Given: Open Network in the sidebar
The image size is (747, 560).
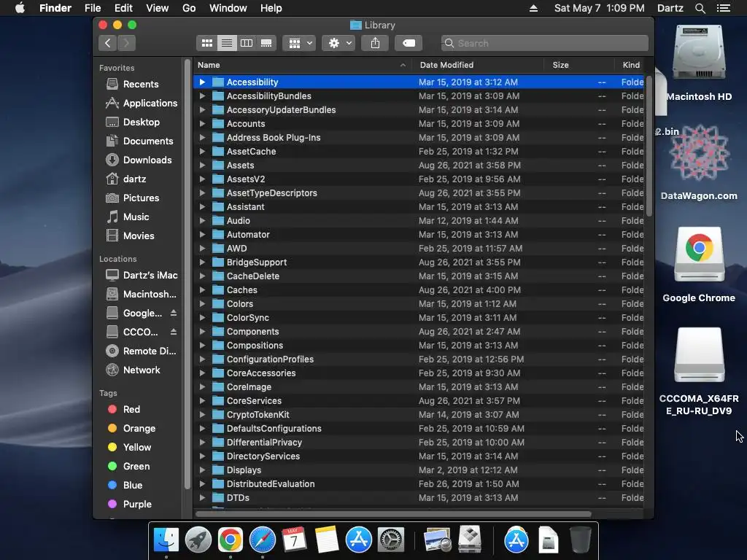Looking at the screenshot, I should tap(133, 370).
